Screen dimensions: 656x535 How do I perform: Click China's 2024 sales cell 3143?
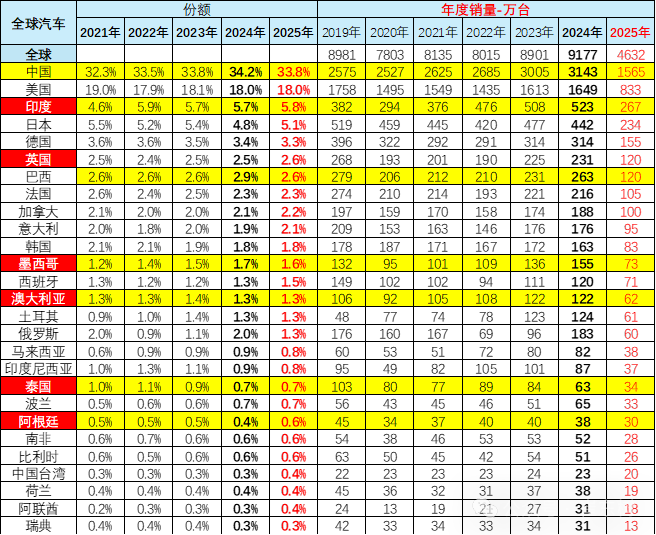pos(582,71)
